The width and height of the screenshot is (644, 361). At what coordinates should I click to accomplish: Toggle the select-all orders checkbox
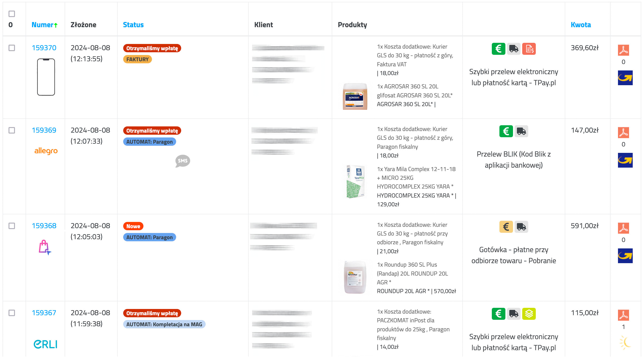pyautogui.click(x=12, y=14)
